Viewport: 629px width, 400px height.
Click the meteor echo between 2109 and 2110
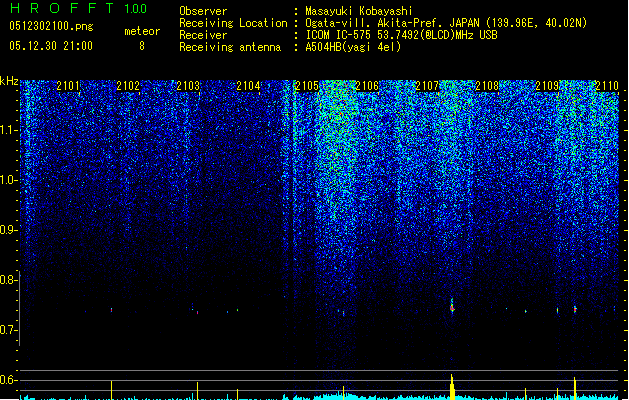click(575, 309)
